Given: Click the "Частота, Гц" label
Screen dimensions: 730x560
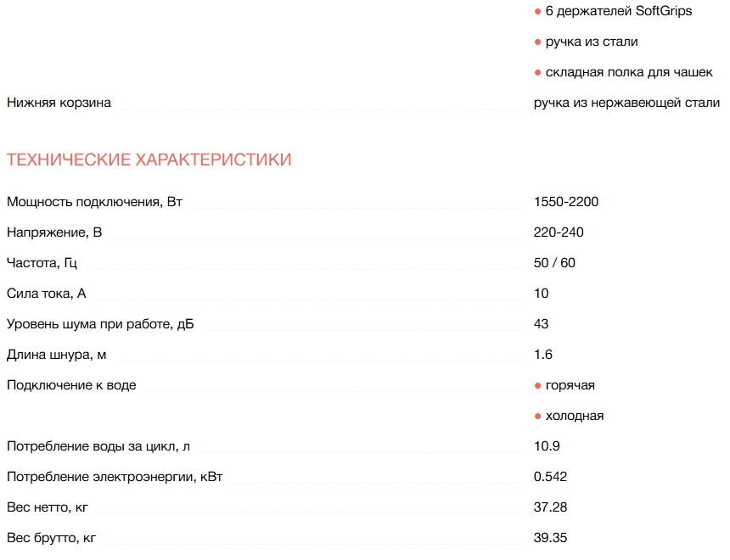Looking at the screenshot, I should point(47,263).
